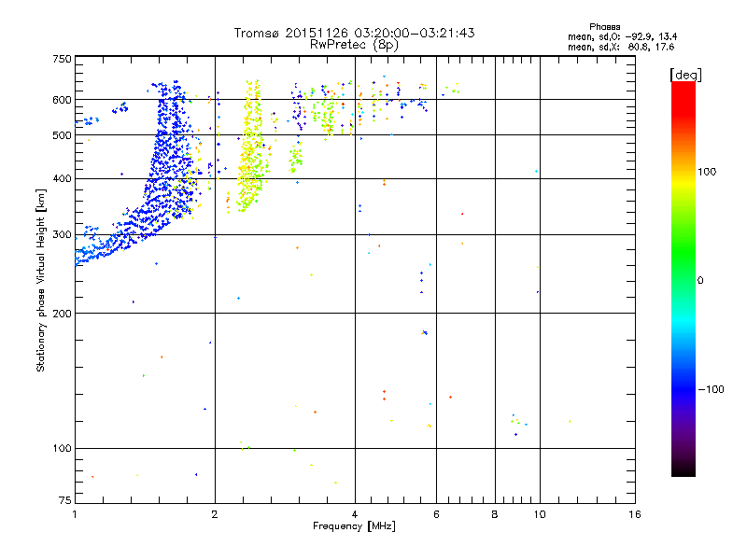The image size is (747, 560).
Task: Click the y-axis tick label '500'
Action: coord(62,135)
